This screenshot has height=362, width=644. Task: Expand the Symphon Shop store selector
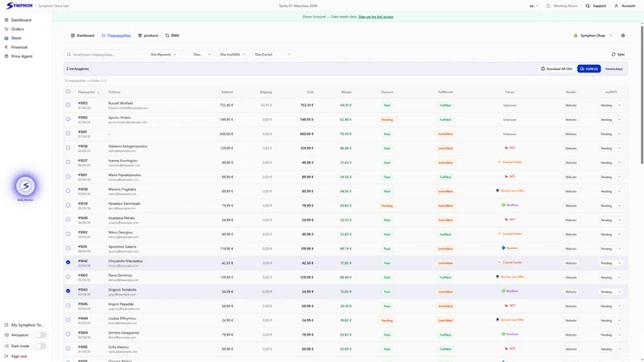(x=592, y=35)
